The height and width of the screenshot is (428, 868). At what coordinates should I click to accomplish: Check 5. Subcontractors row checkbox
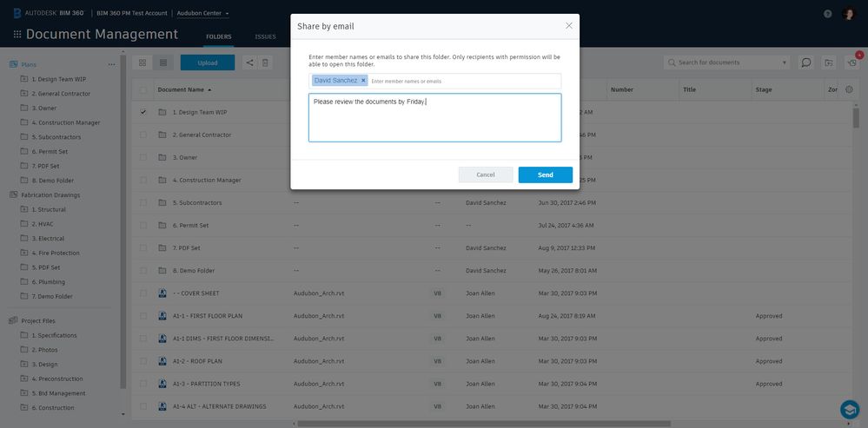click(143, 202)
